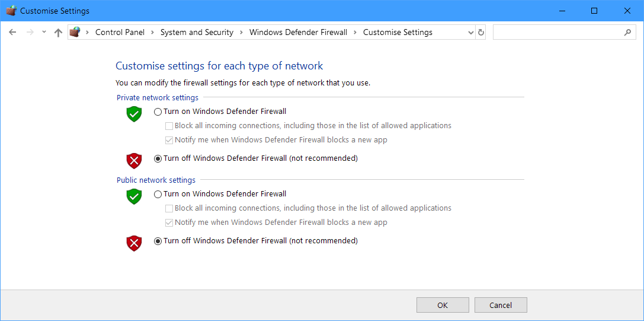Screen dimensions: 644x321
Task: Click the Customise Settings breadcrumb
Action: tap(398, 32)
